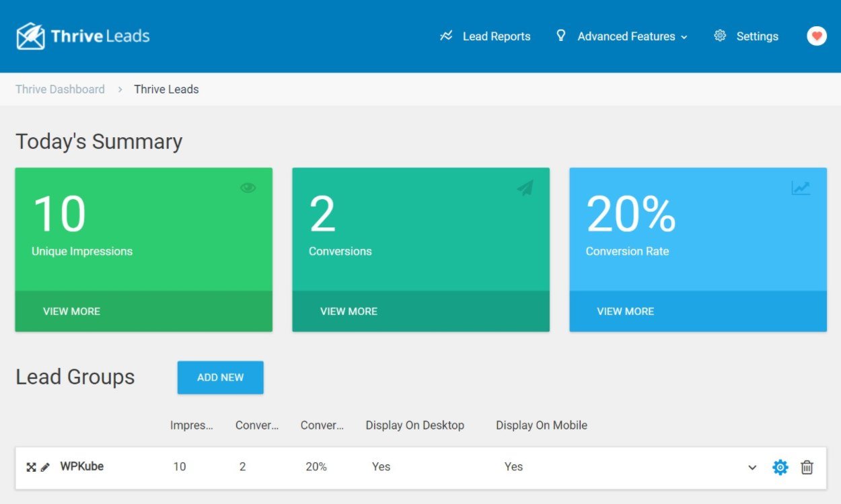This screenshot has height=504, width=841.
Task: Click the trend chart icon on Conversion Rate card
Action: click(801, 188)
